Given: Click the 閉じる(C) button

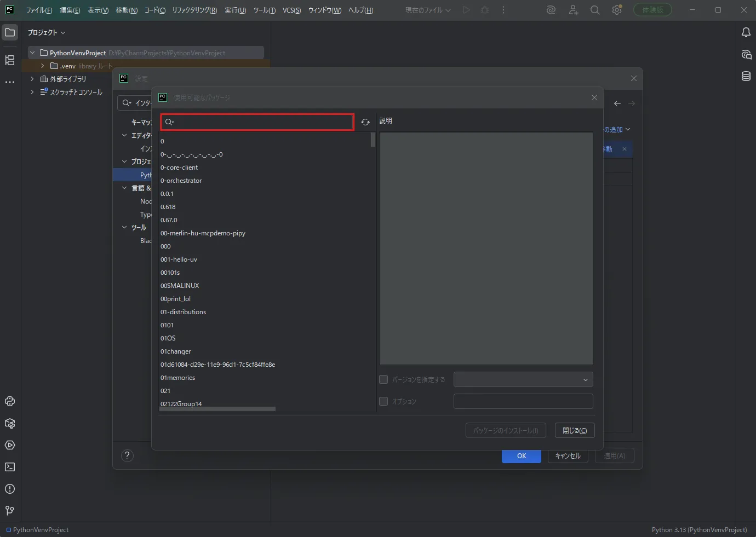Looking at the screenshot, I should (575, 430).
